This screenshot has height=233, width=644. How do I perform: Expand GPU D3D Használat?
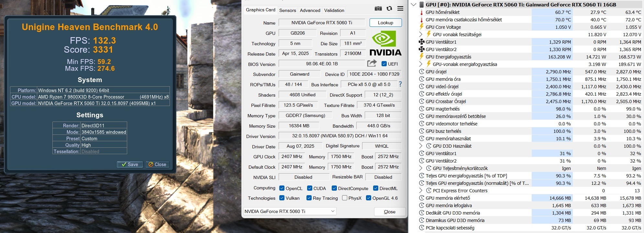(x=421, y=146)
